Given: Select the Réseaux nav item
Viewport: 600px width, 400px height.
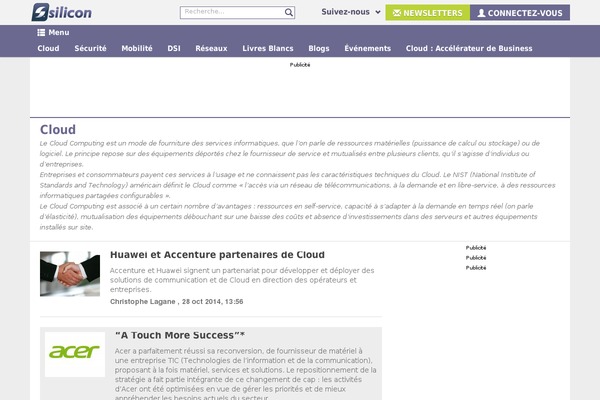Looking at the screenshot, I should click(x=211, y=48).
